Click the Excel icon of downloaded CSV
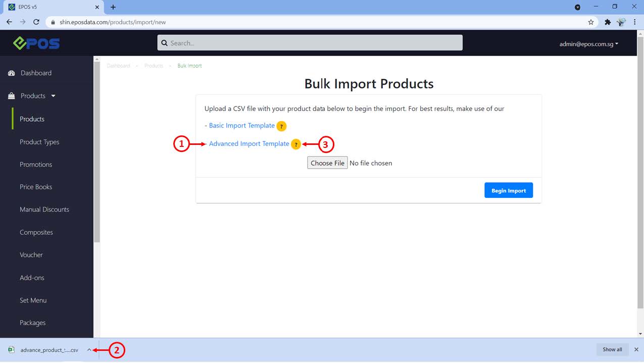This screenshot has height=363, width=644. (12, 349)
